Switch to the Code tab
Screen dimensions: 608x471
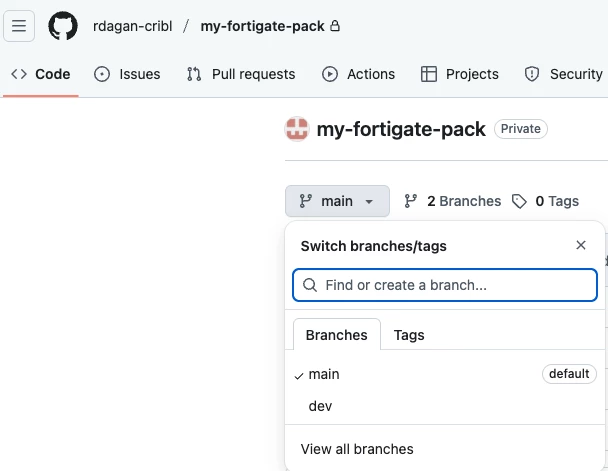(x=41, y=74)
